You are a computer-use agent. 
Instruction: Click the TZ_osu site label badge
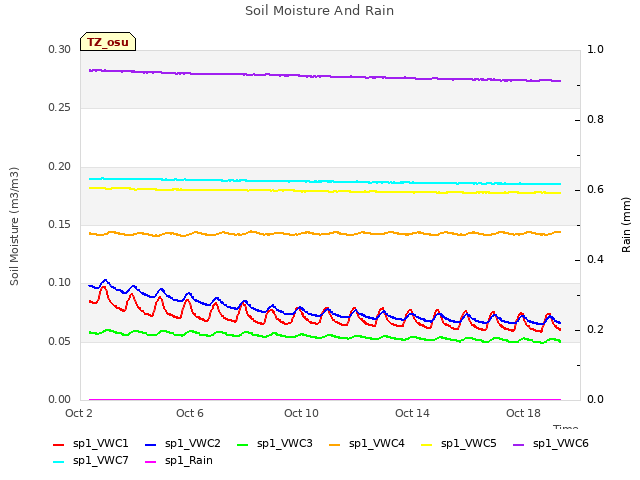point(108,42)
